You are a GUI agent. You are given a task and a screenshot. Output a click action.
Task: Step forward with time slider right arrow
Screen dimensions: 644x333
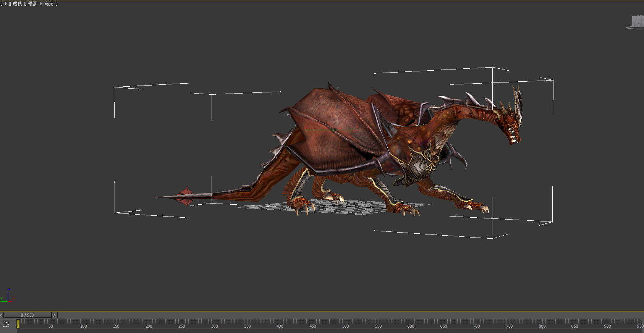(x=55, y=315)
